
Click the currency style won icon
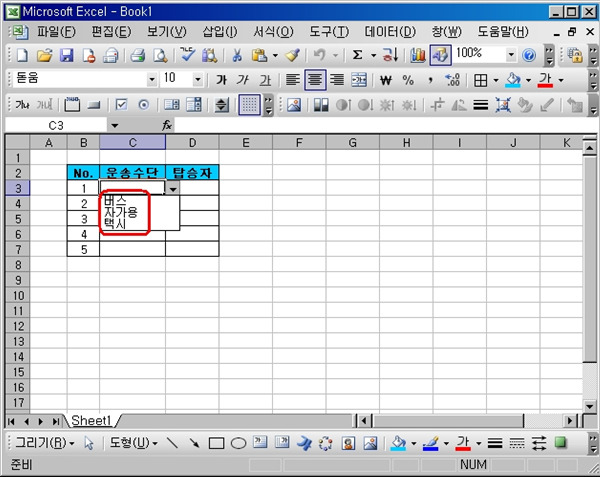click(x=385, y=80)
